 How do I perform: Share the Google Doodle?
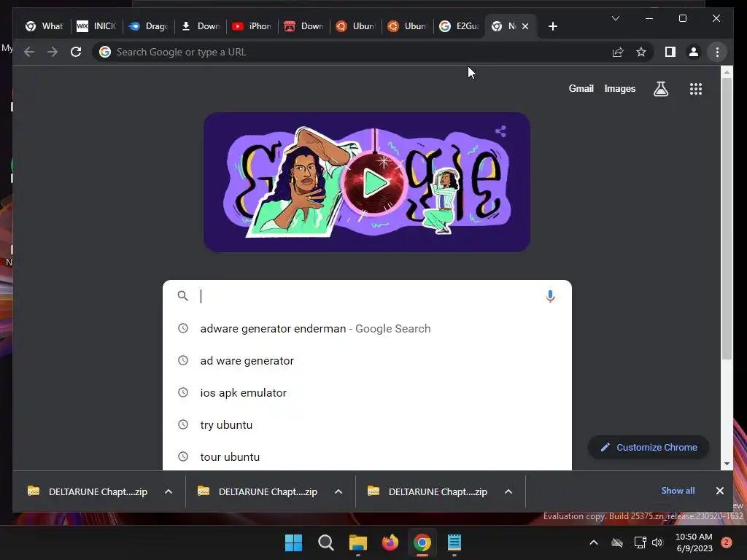[x=500, y=131]
